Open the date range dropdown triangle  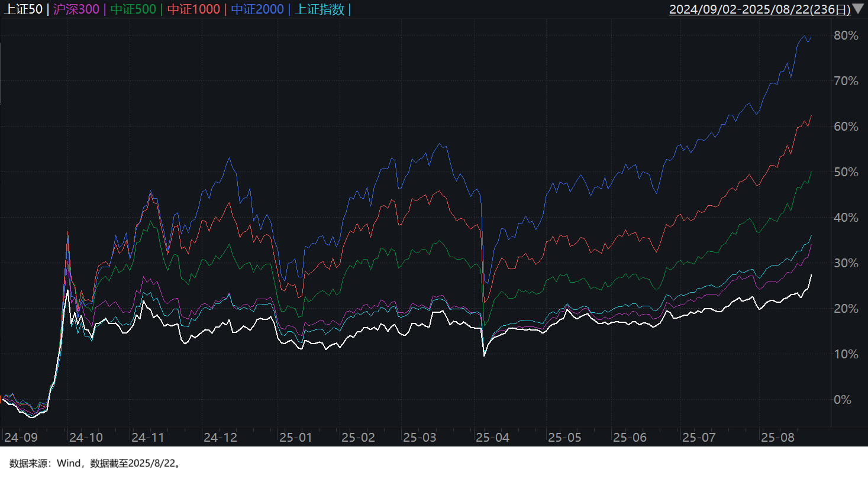click(x=857, y=9)
